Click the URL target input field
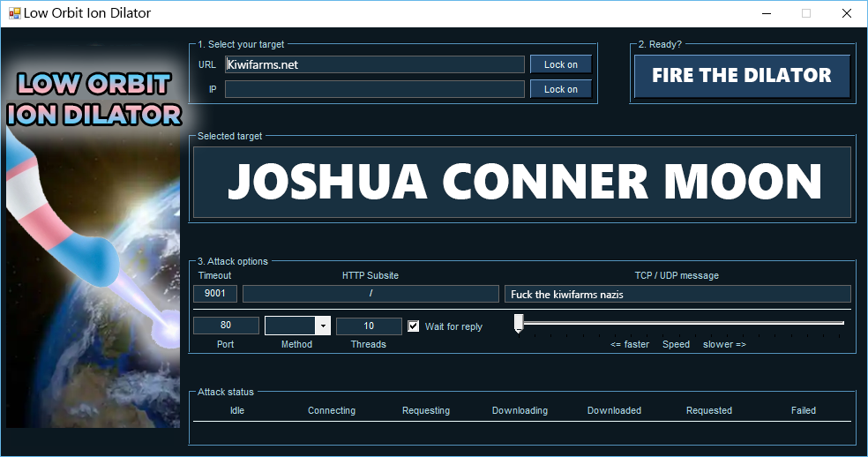 point(375,64)
